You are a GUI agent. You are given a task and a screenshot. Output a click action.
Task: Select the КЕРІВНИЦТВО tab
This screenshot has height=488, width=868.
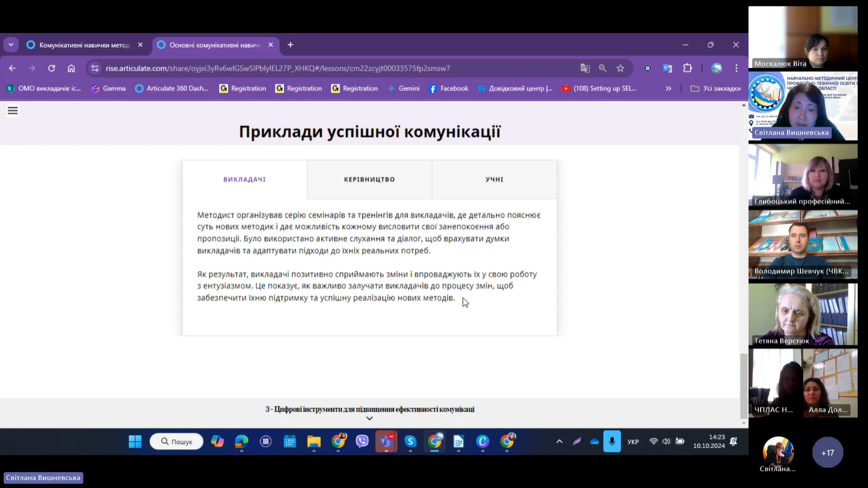pos(369,179)
